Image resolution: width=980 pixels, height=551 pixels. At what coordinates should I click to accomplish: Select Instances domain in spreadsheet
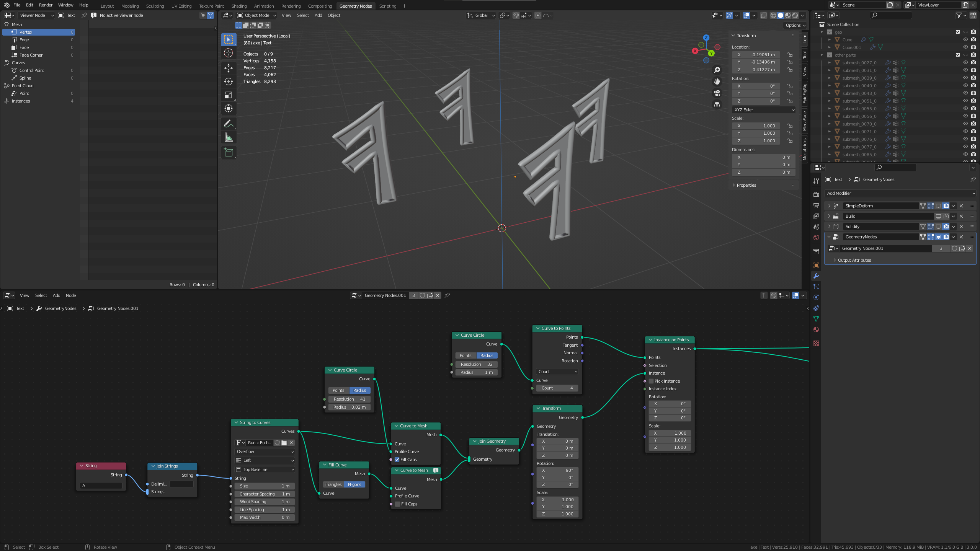21,101
